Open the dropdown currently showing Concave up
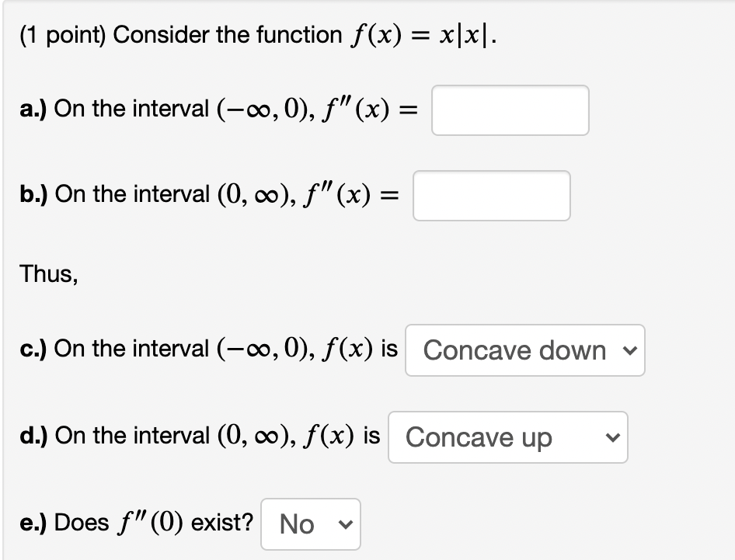Image resolution: width=735 pixels, height=560 pixels. pos(507,437)
